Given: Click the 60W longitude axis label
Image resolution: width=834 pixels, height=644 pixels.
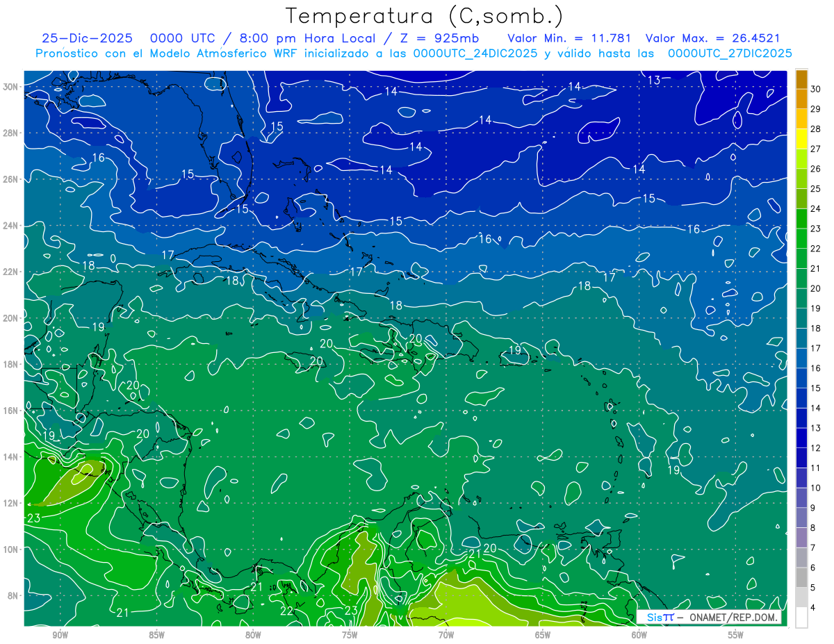Looking at the screenshot, I should coord(639,636).
